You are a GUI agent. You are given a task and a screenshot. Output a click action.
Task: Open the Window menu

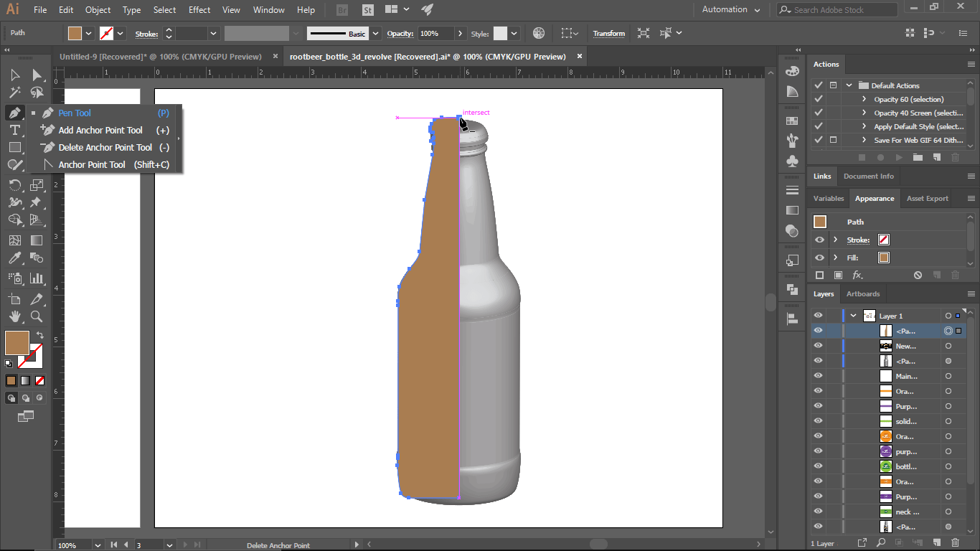268,9
